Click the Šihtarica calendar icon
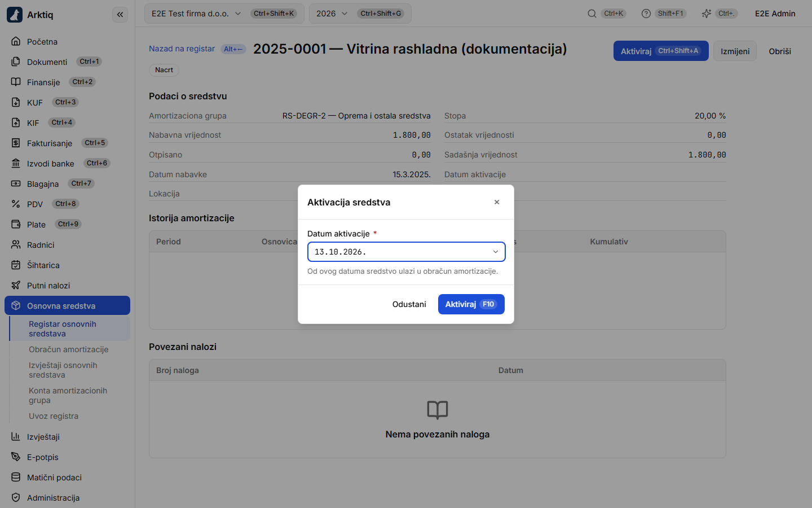This screenshot has width=812, height=508. (16, 265)
